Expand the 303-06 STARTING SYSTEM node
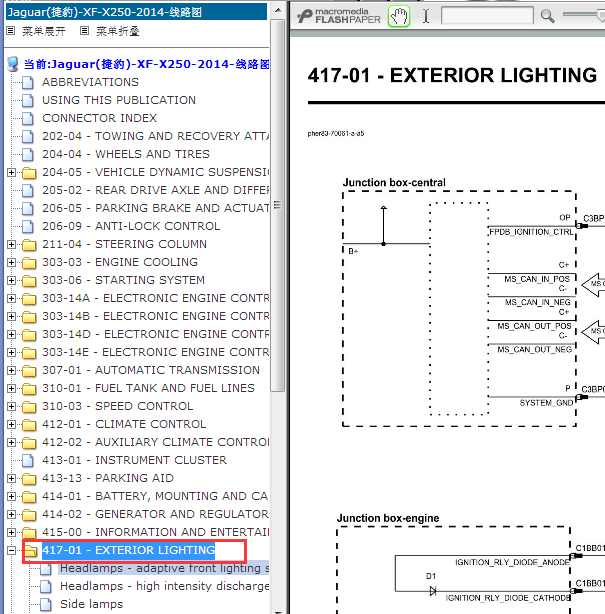 pos(11,280)
